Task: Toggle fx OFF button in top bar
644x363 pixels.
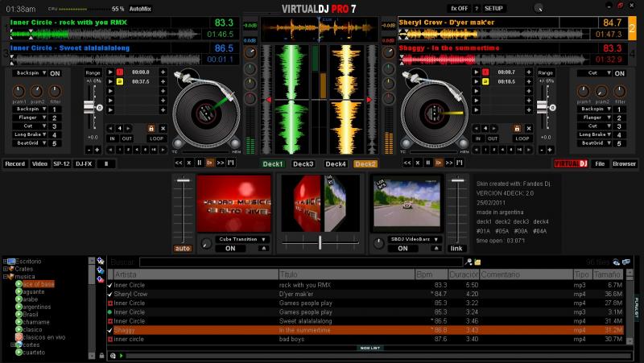Action: (x=459, y=8)
